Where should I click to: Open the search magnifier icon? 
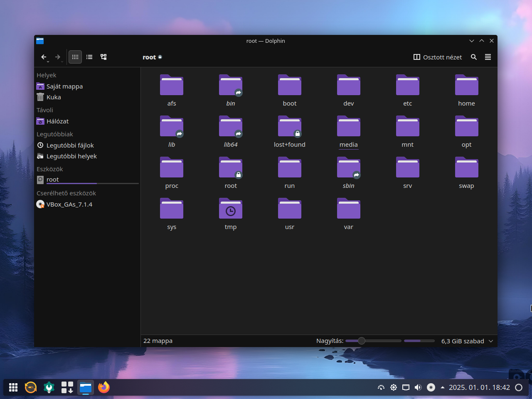[x=474, y=57]
